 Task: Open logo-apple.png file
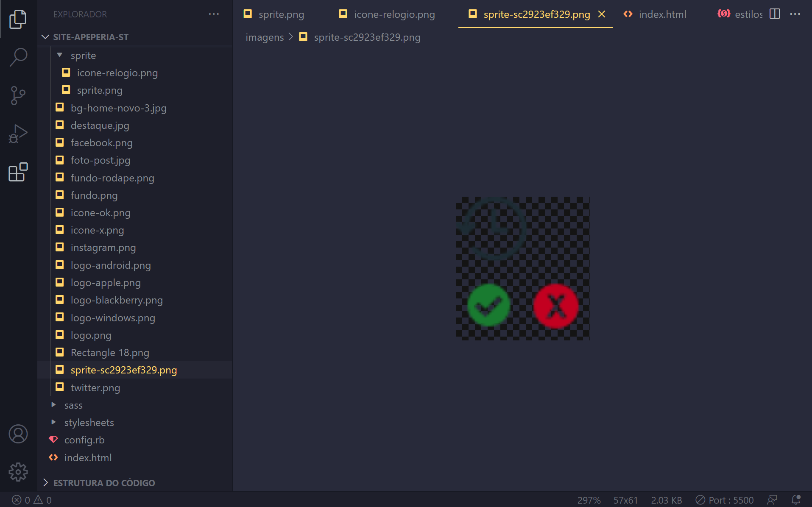[106, 283]
